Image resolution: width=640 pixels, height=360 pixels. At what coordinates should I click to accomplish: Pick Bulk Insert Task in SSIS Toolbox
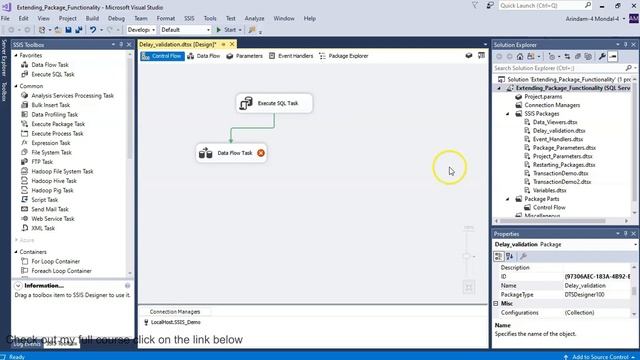[51, 105]
